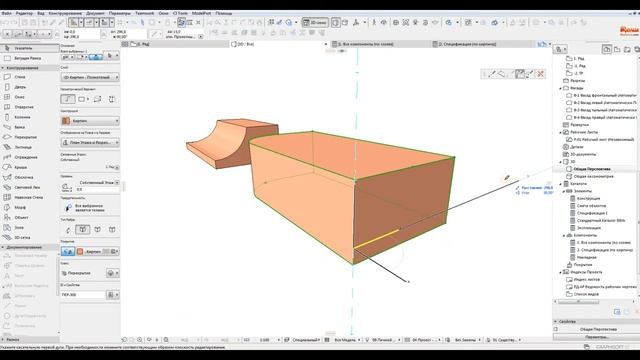Viewport: 640px width, 360px height.
Task: Open the Параметры menu
Action: pyautogui.click(x=120, y=13)
